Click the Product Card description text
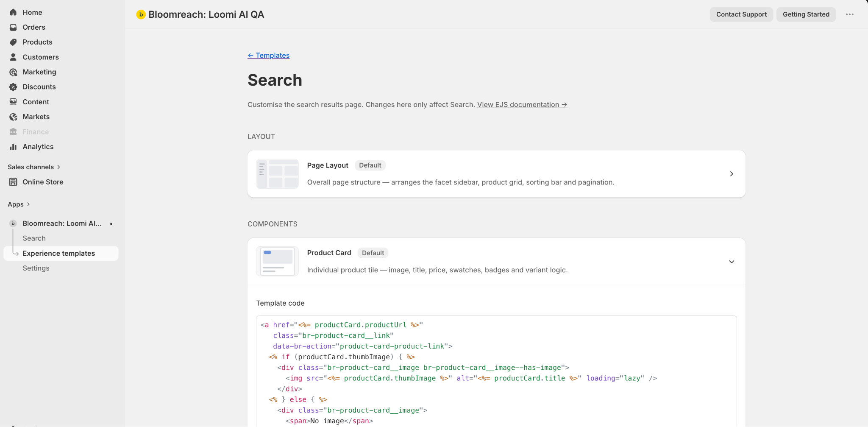Screen dimensions: 868x427 pos(437,270)
